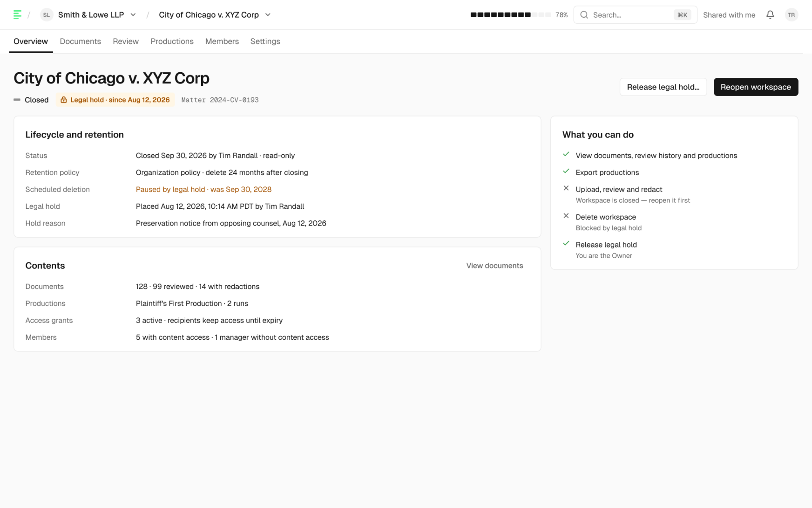Viewport: 812px width, 508px height.
Task: Click 'Plaintiff's First Production · 2 runs'
Action: tap(192, 303)
